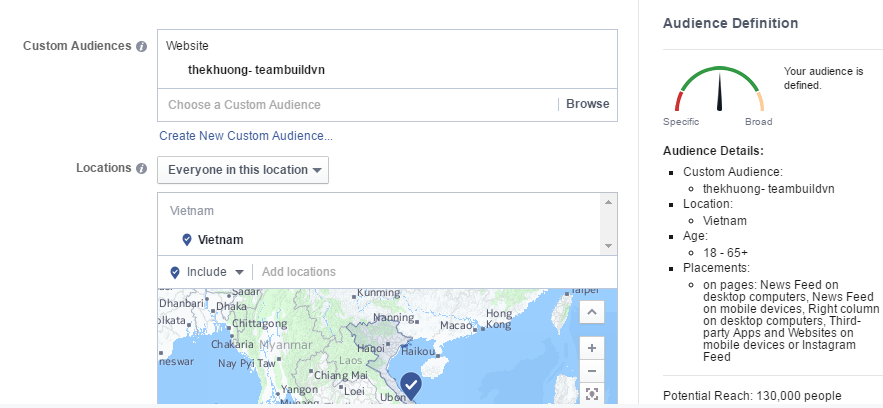Click the blue checkmark pin on the map

[x=410, y=384]
